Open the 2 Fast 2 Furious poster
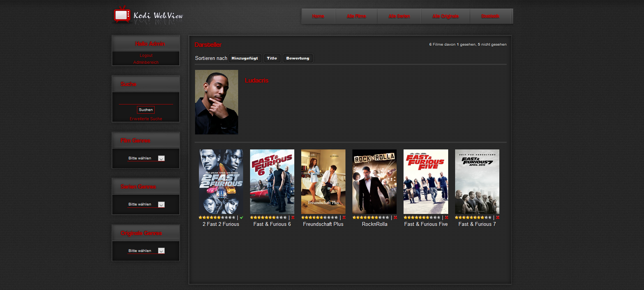This screenshot has height=290, width=644. pos(221,182)
